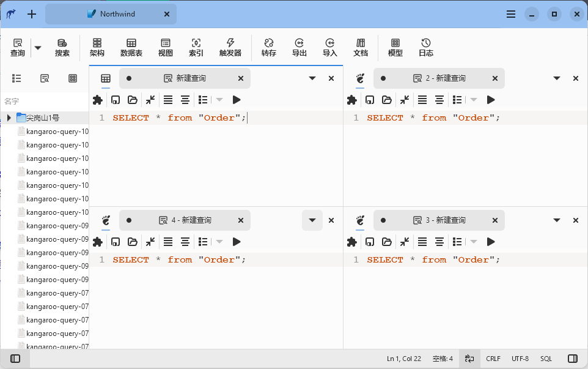The width and height of the screenshot is (588, 369).
Task: Select the 2 - 新建查询 tab
Action: [439, 78]
